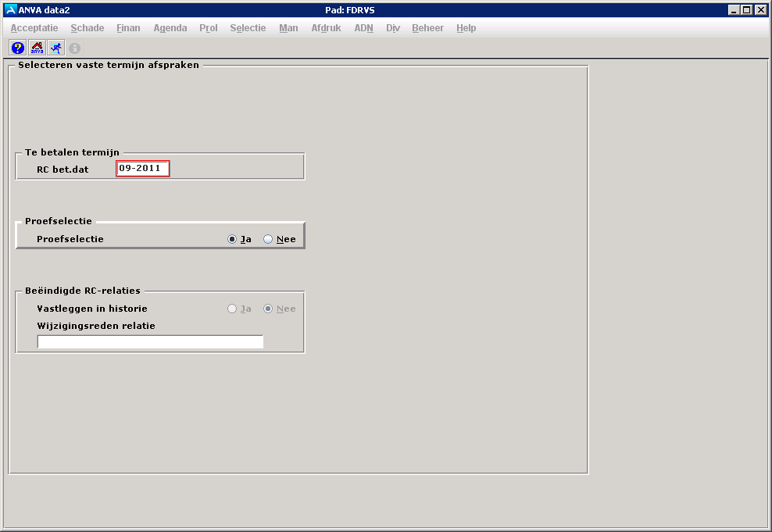Select Nee for Proefselectie
This screenshot has height=532, width=772.
268,239
